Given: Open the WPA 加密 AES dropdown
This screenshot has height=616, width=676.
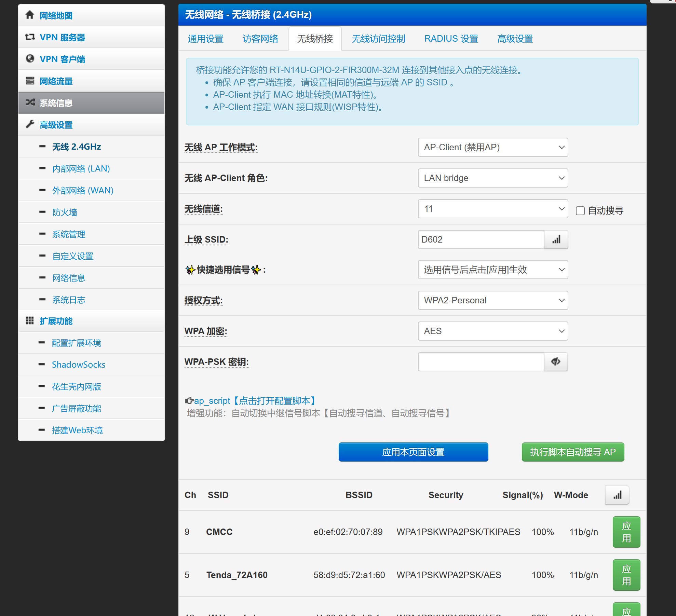Looking at the screenshot, I should click(x=492, y=331).
